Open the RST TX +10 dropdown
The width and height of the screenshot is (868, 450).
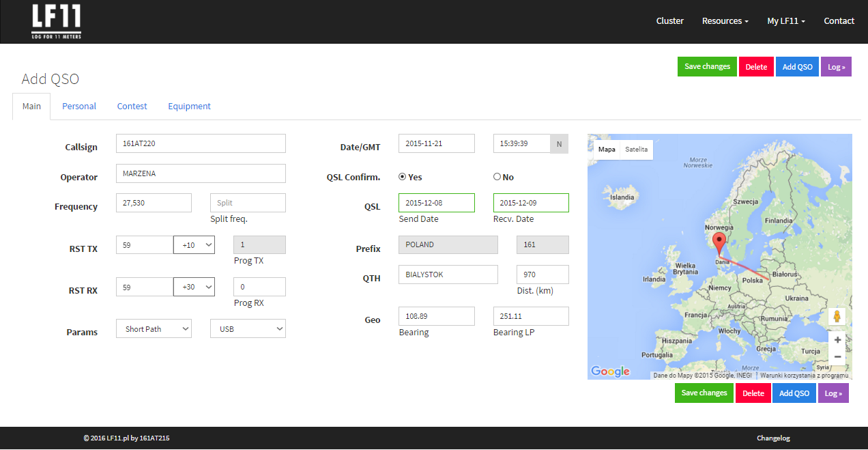click(194, 245)
